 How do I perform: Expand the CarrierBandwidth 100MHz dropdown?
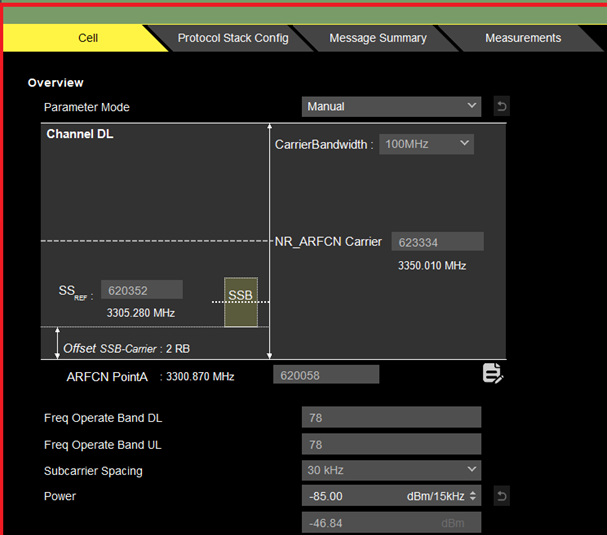pyautogui.click(x=426, y=144)
